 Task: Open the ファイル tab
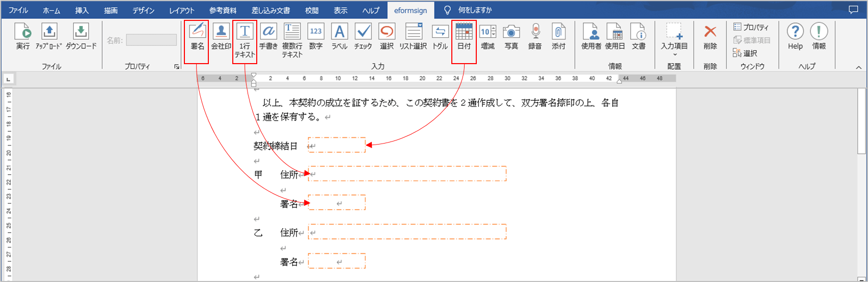coord(18,10)
